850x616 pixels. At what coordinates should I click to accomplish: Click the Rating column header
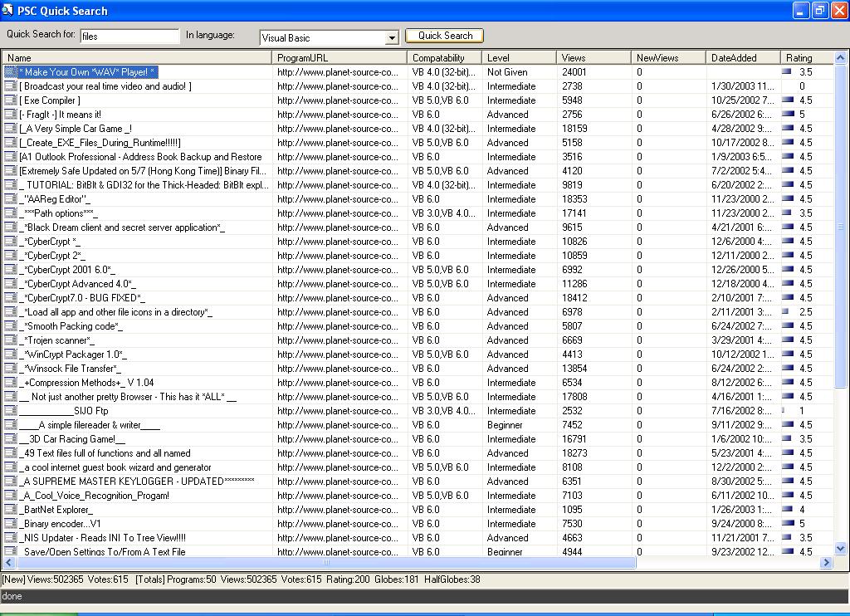pyautogui.click(x=804, y=58)
